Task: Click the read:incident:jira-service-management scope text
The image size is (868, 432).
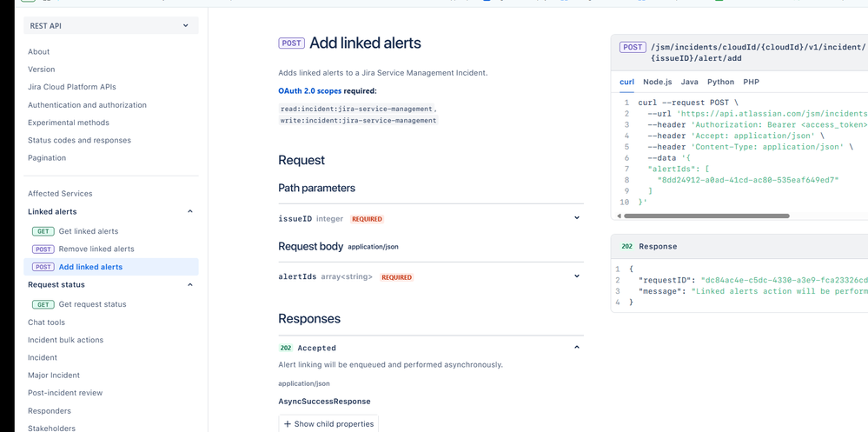Action: (356, 110)
